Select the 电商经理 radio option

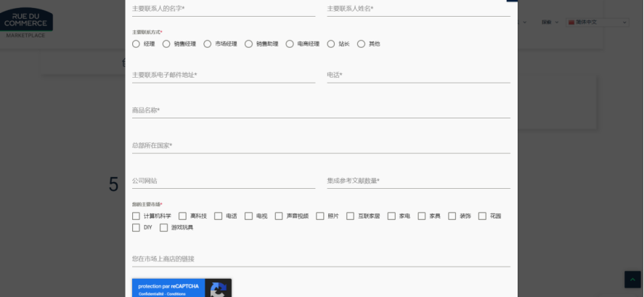290,44
